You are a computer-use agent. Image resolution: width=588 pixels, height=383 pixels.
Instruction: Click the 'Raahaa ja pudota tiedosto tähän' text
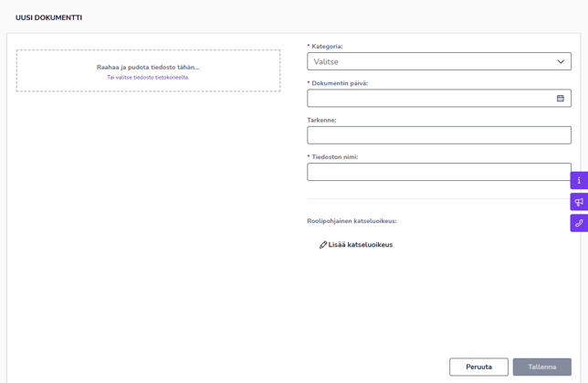pos(148,67)
